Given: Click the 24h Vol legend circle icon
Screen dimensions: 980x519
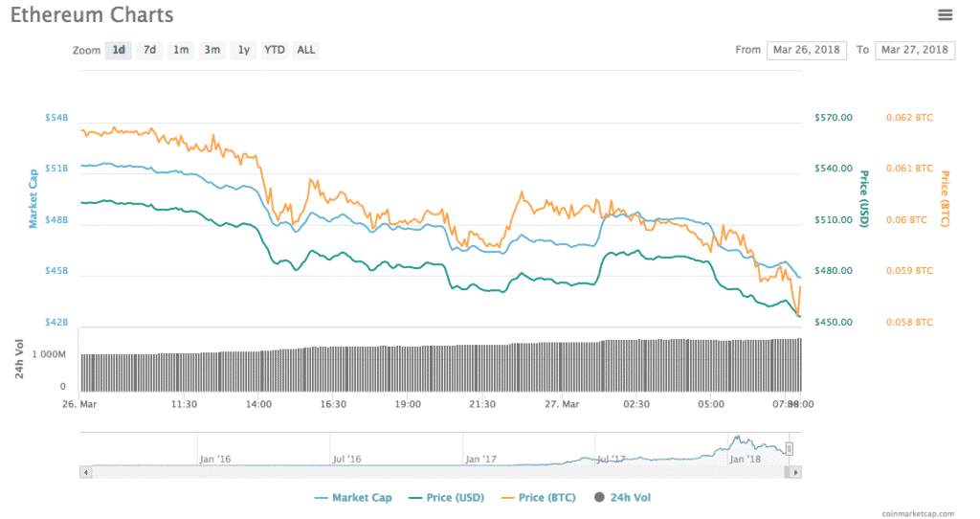Looking at the screenshot, I should pos(600,497).
